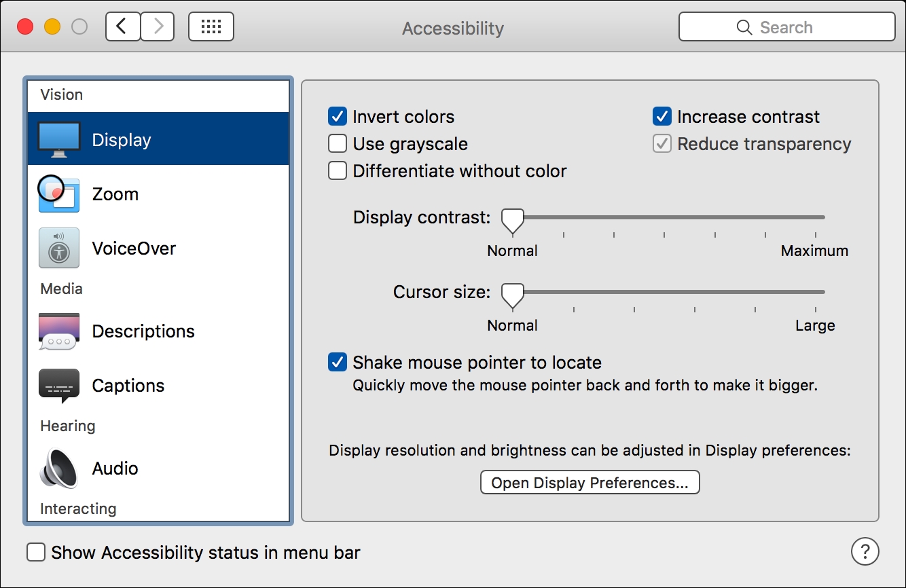
Task: Click the forward navigation arrow
Action: point(157,26)
